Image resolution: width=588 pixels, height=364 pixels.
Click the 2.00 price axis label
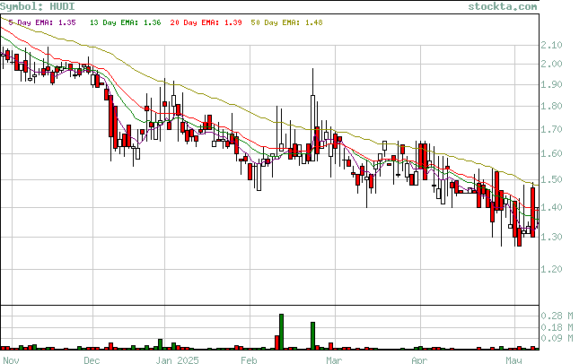pos(551,64)
